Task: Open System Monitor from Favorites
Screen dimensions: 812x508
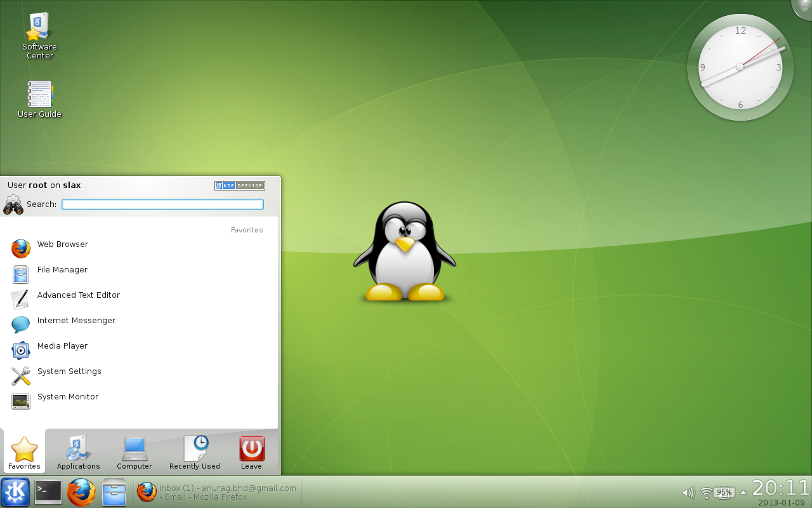Action: (67, 398)
